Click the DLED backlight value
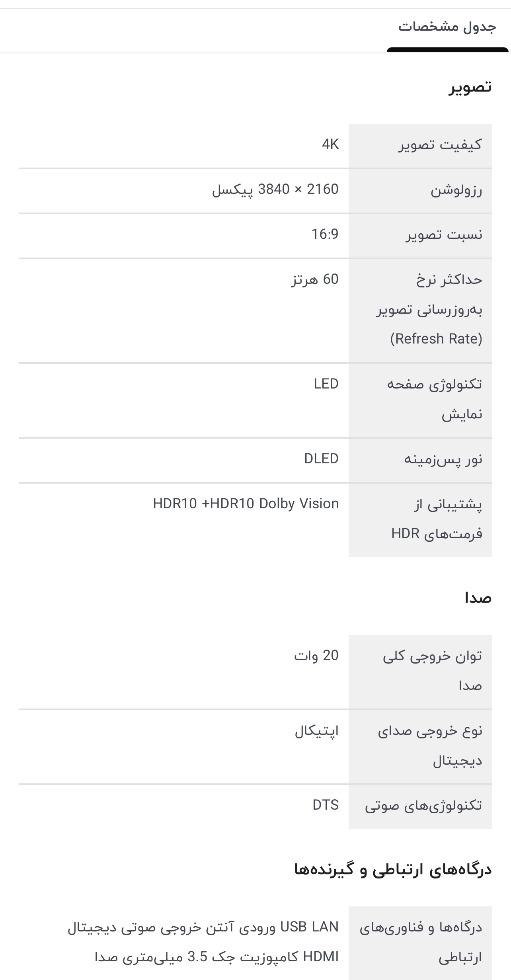The width and height of the screenshot is (511, 980). [321, 459]
